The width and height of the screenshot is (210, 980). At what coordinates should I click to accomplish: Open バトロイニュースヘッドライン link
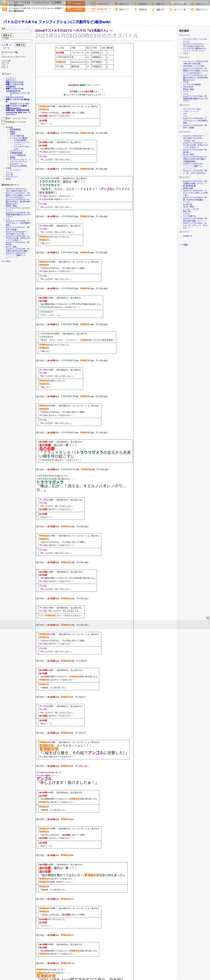[x=22, y=143]
